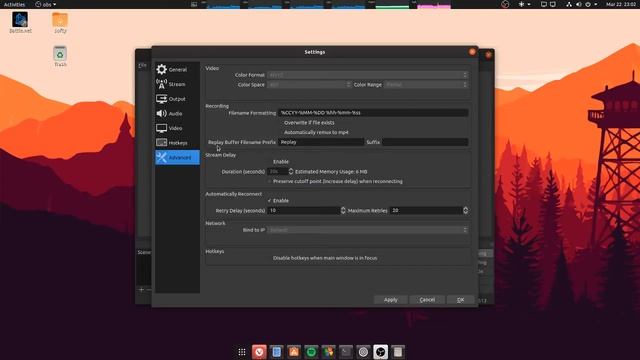
Task: Untick Enable under Automatically Reconnect
Action: (278, 201)
